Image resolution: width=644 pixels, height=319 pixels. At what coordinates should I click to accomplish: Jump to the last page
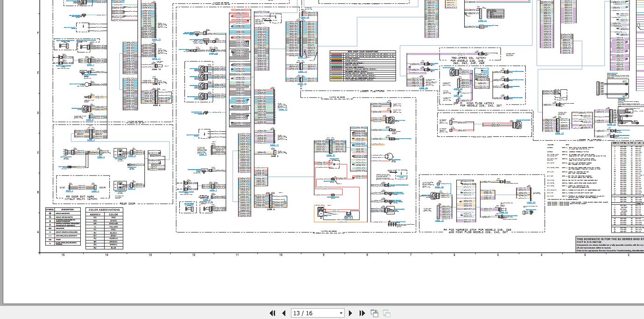[362, 313]
